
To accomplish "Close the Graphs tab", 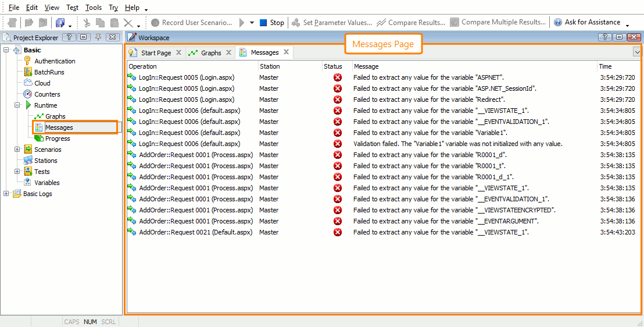I will [x=229, y=52].
